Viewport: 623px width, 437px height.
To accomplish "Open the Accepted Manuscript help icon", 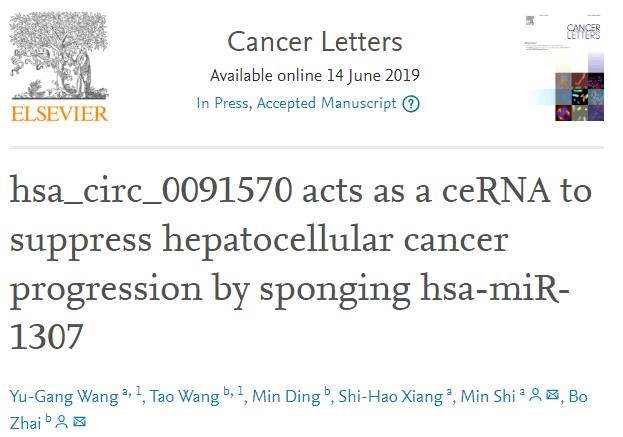I will (x=411, y=103).
